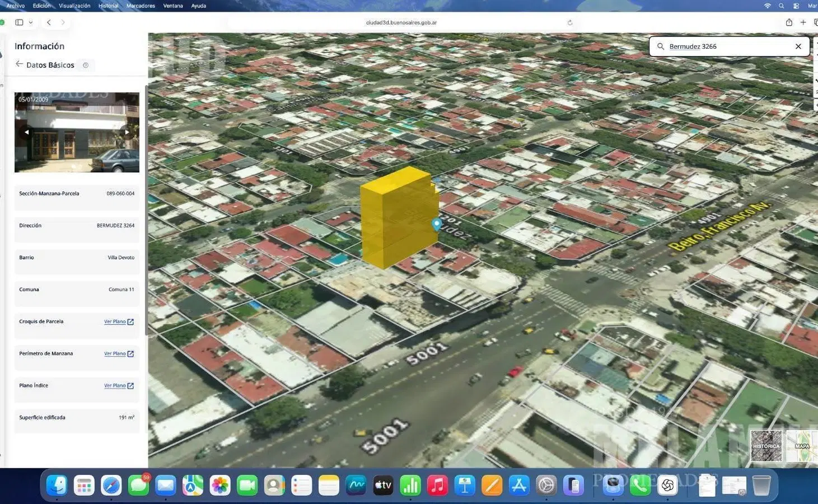
Task: Click the external-link icon in Perímetro de Manzana row
Action: (x=130, y=353)
